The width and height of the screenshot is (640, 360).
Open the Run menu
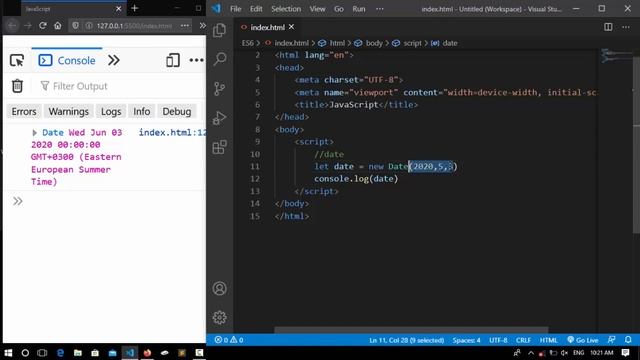point(359,9)
